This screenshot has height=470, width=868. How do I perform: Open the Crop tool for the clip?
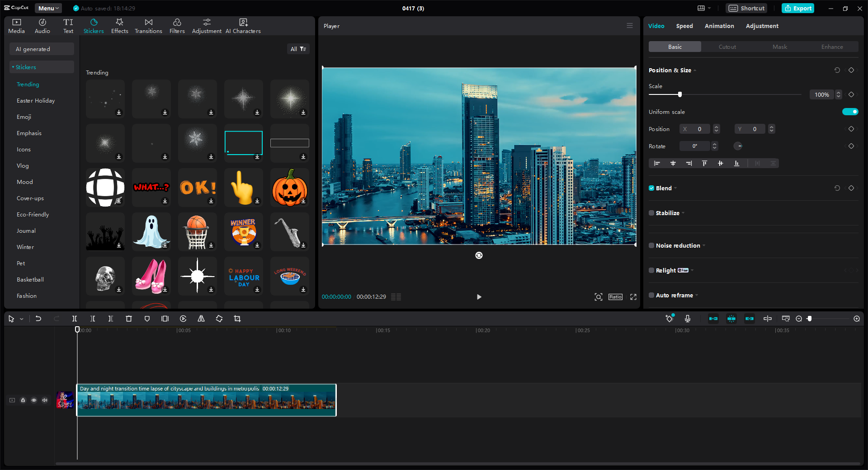pyautogui.click(x=237, y=319)
